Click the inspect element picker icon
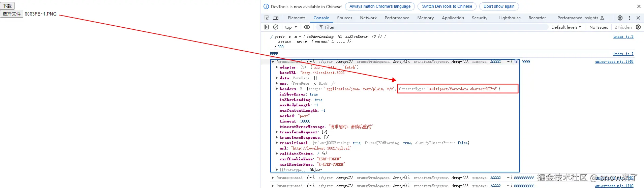Image resolution: width=644 pixels, height=188 pixels. (266, 18)
